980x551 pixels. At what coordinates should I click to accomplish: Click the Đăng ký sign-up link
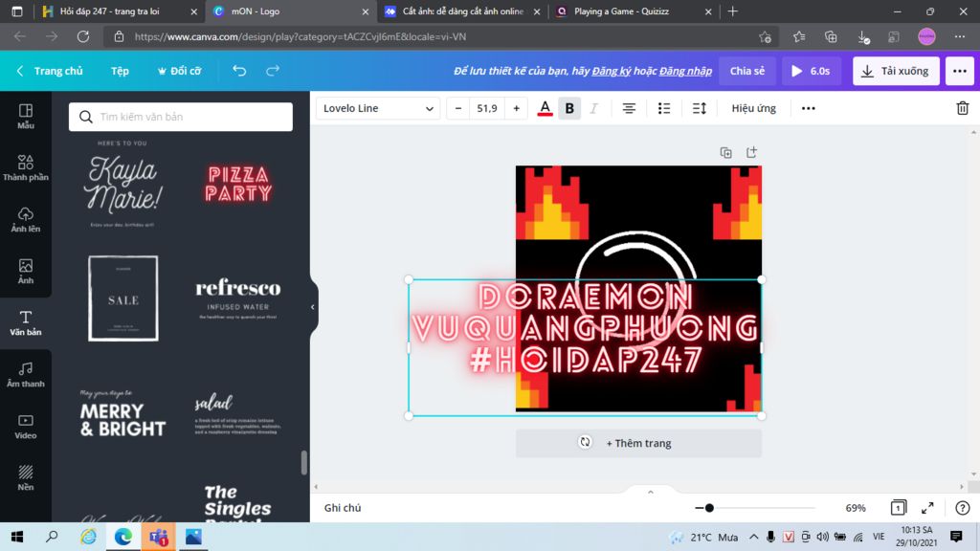pyautogui.click(x=612, y=71)
